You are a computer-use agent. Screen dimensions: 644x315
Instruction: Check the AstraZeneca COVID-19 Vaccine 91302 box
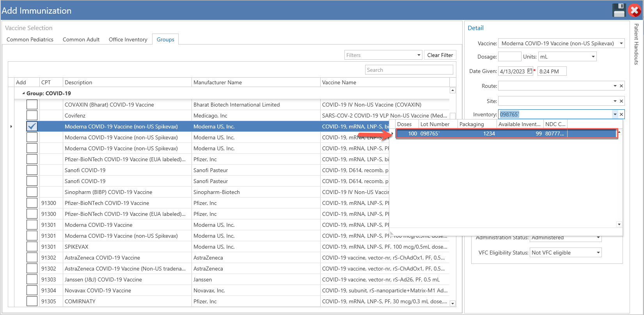[x=32, y=258]
